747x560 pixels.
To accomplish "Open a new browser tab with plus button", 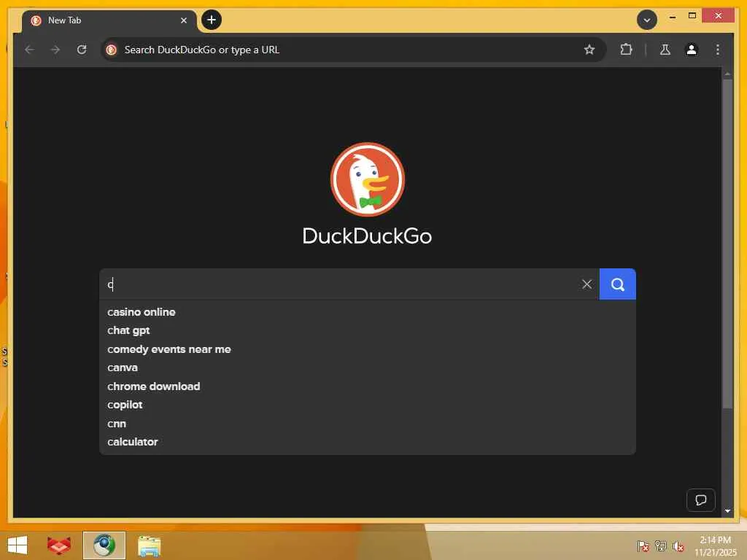I will pos(212,20).
